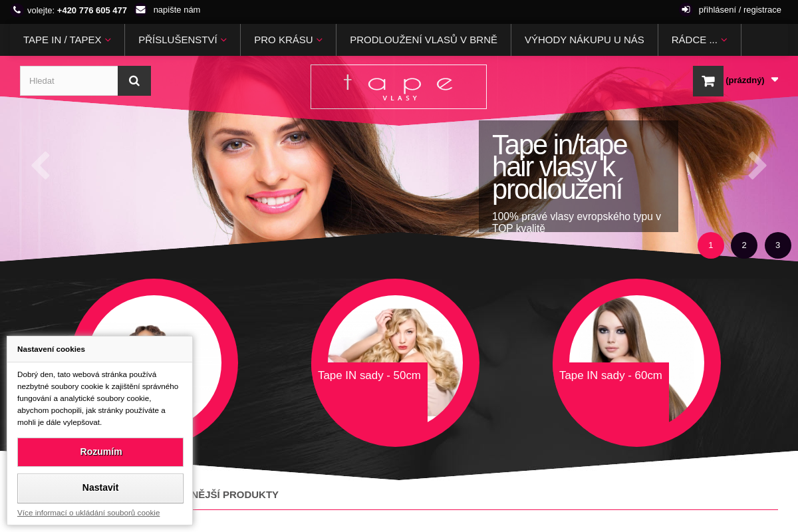Image resolution: width=798 pixels, height=532 pixels.
Task: Expand the TAPE IN / TAPEX menu
Action: click(66, 40)
